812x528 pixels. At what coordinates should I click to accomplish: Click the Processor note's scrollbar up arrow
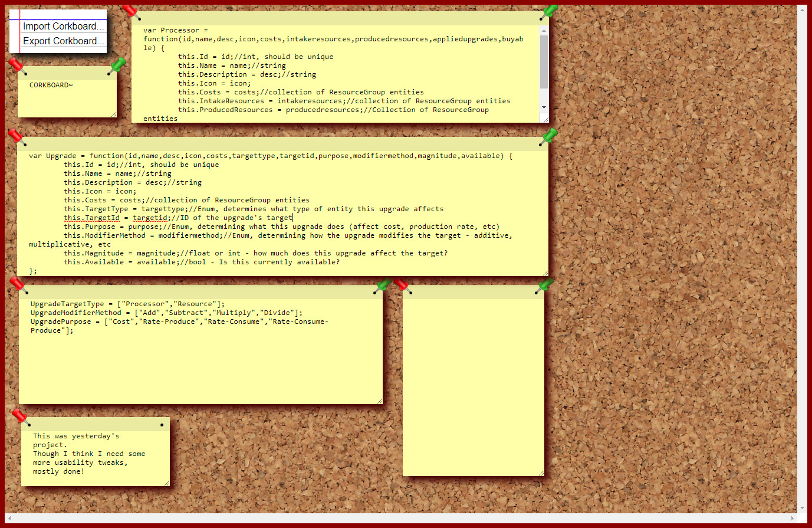point(544,30)
